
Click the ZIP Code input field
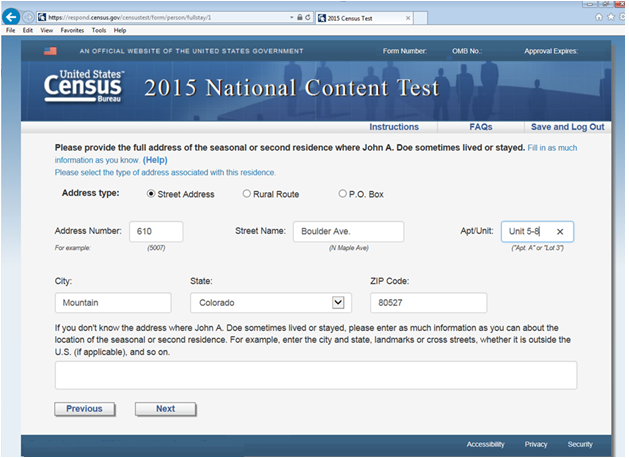(428, 303)
